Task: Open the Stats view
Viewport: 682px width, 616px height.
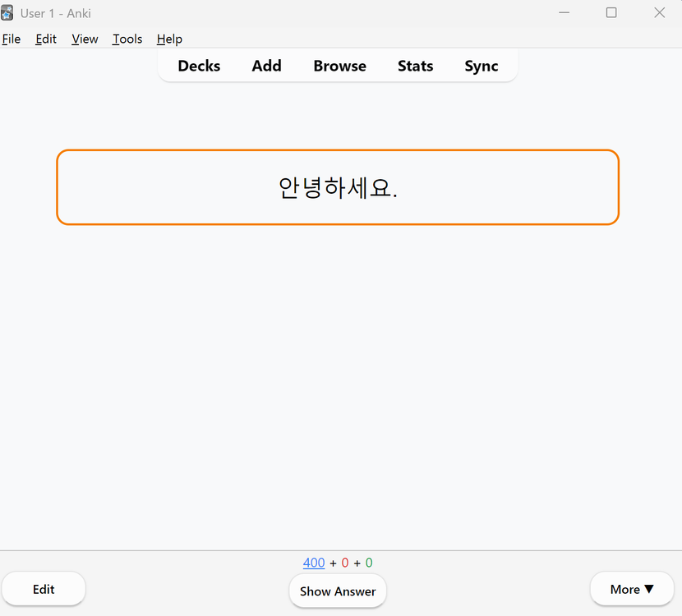Action: (x=416, y=66)
